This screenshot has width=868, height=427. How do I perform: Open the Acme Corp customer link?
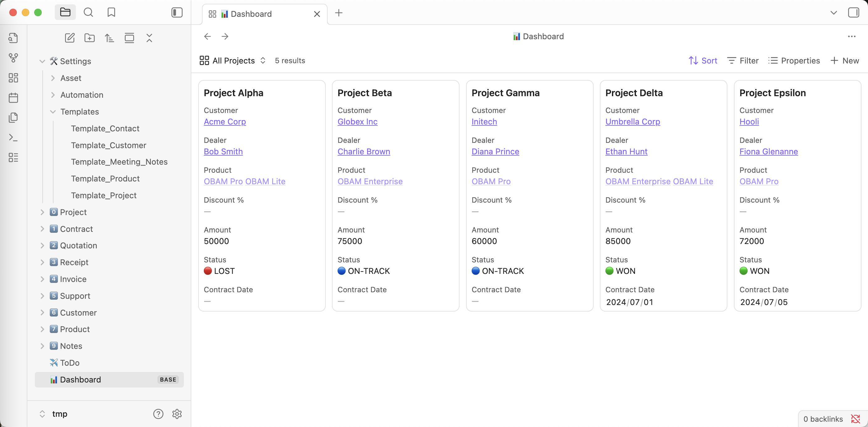pos(225,122)
